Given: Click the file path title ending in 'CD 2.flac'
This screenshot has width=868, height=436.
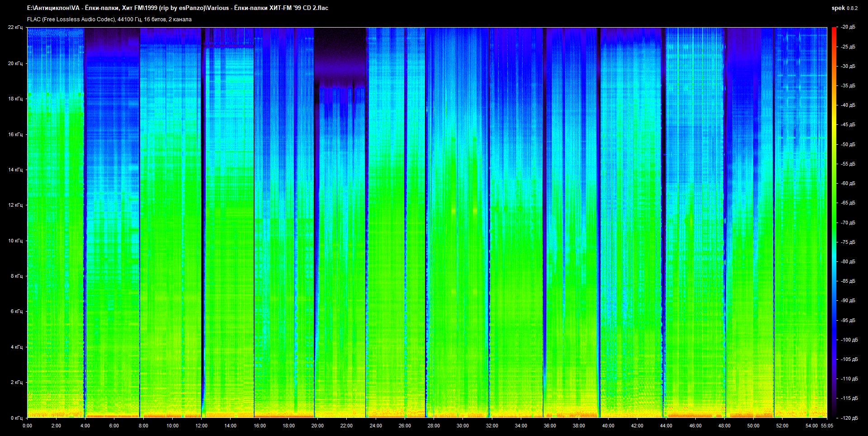Looking at the screenshot, I should [178, 8].
